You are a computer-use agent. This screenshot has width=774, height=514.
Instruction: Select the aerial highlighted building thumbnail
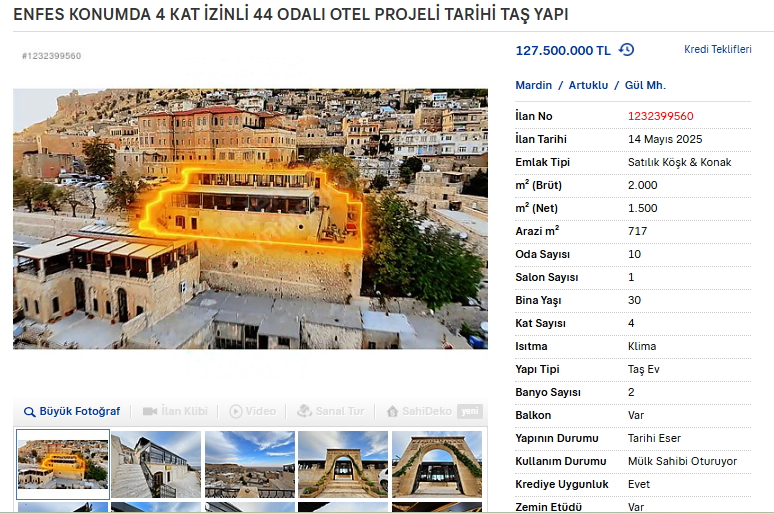click(63, 464)
